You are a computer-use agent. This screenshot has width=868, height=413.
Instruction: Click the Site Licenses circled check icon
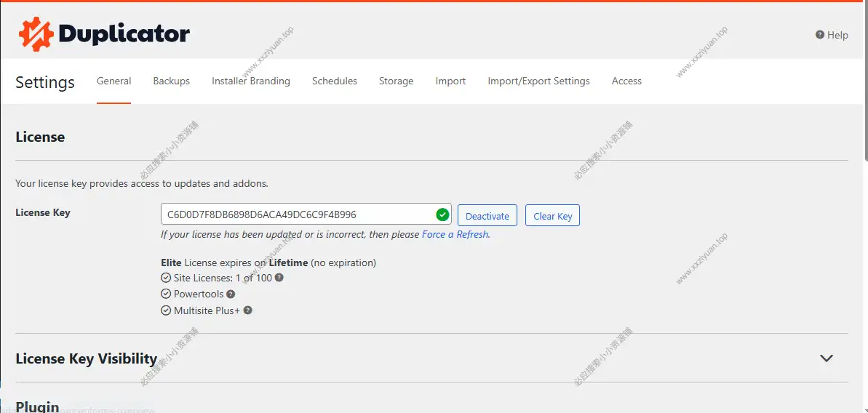(x=166, y=278)
